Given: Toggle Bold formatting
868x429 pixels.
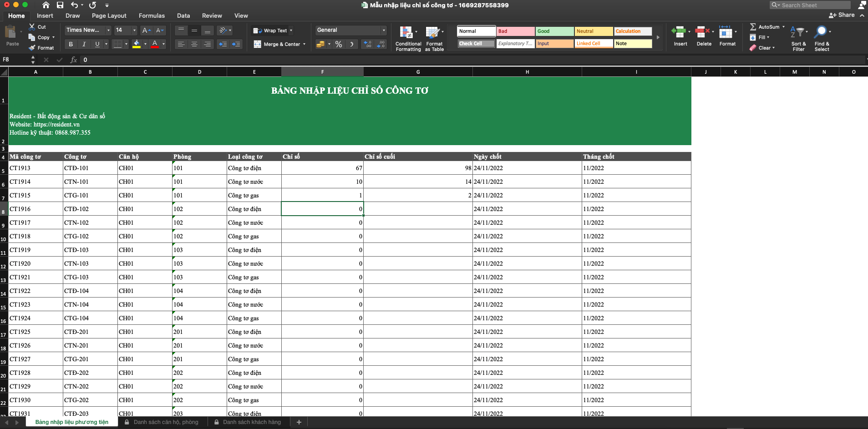Looking at the screenshot, I should (71, 44).
